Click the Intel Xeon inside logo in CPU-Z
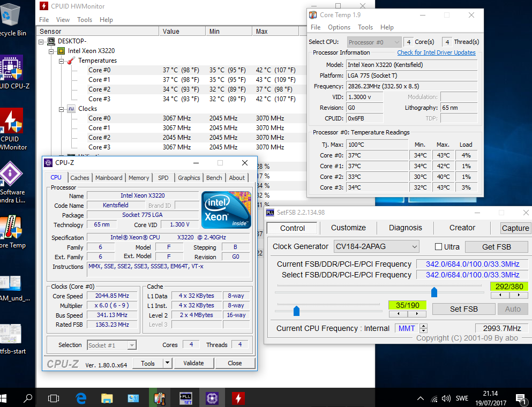 [226, 209]
